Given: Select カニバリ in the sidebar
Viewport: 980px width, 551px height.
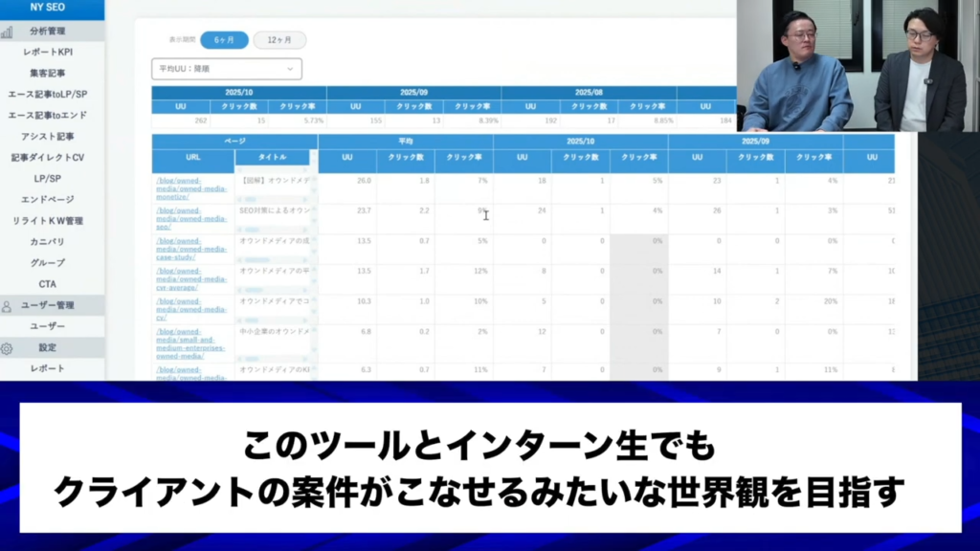Looking at the screenshot, I should tap(48, 242).
